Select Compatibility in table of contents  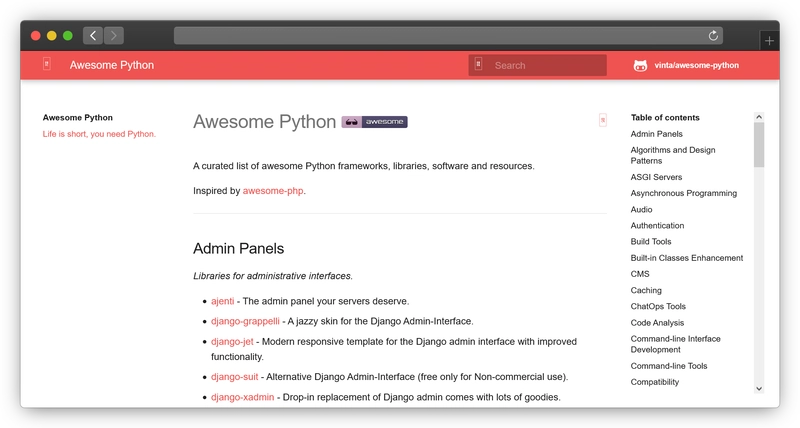[x=655, y=382]
